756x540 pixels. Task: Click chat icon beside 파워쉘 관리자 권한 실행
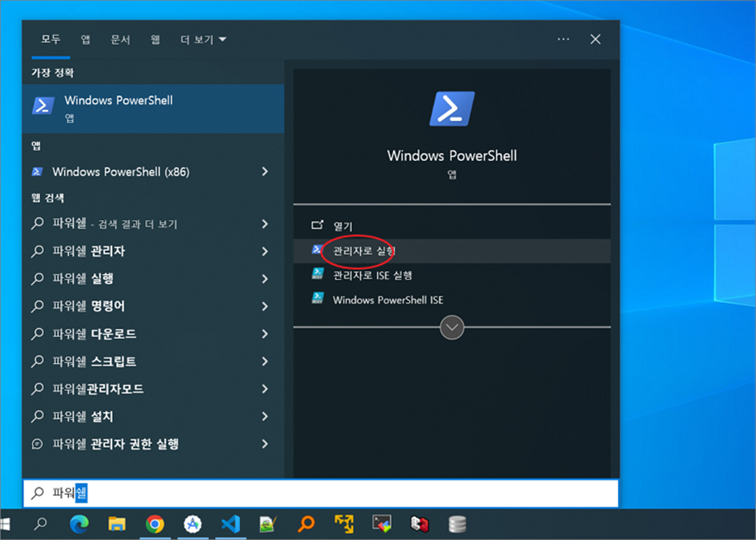coord(38,443)
